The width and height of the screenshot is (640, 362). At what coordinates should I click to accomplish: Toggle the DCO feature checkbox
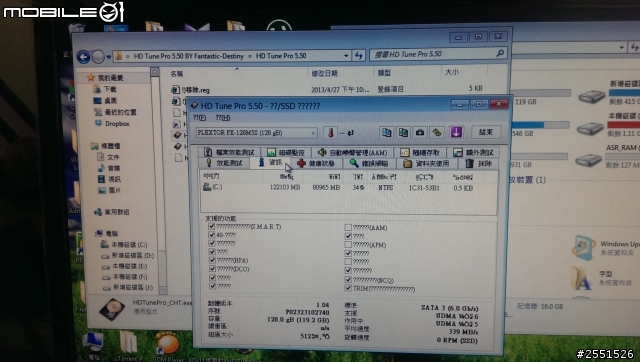click(212, 269)
